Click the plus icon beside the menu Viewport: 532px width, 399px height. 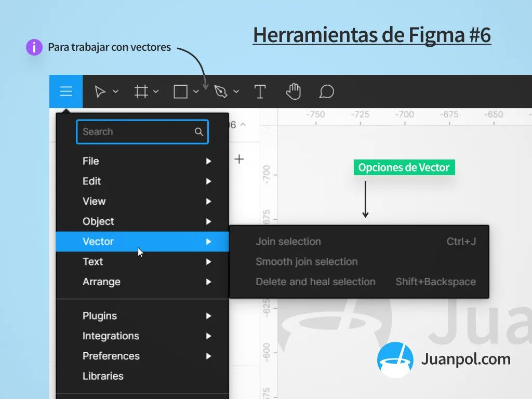tap(239, 159)
